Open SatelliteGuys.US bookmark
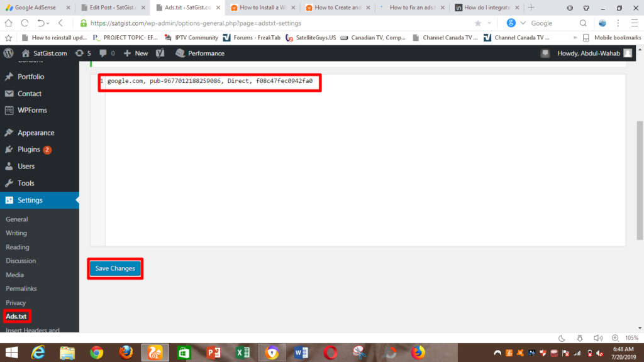The width and height of the screenshot is (644, 362). point(311,38)
